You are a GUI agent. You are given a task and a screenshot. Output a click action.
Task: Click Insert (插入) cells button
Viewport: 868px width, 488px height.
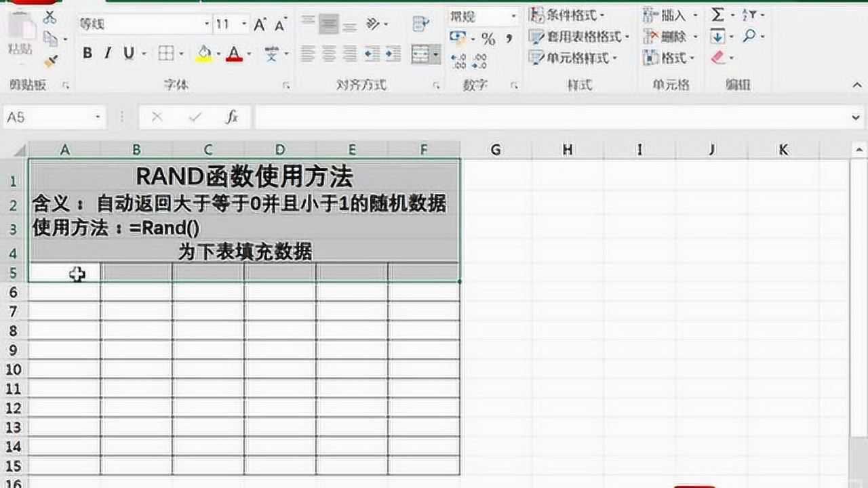tap(670, 14)
